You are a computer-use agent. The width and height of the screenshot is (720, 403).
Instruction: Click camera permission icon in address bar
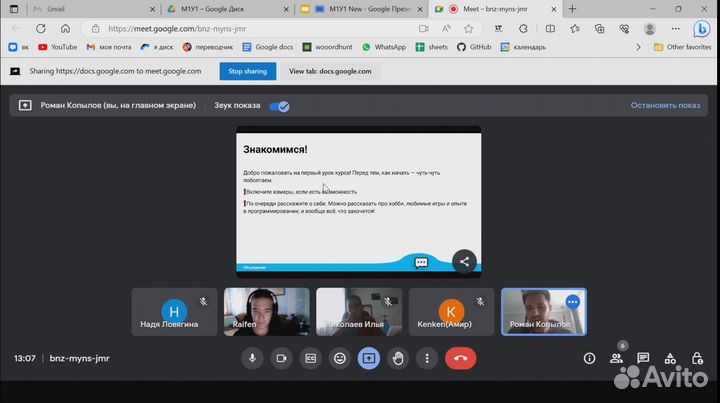423,28
